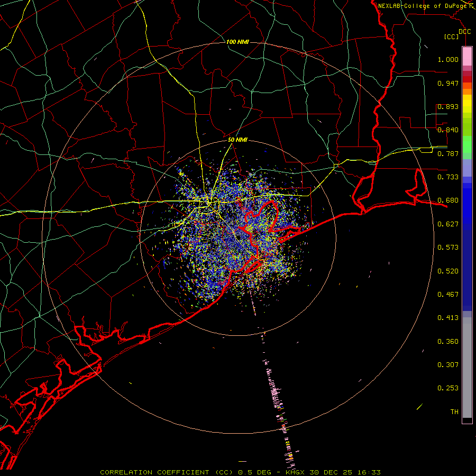Click the 1.000 scale value
This screenshot has height=476, width=476.
coord(448,59)
